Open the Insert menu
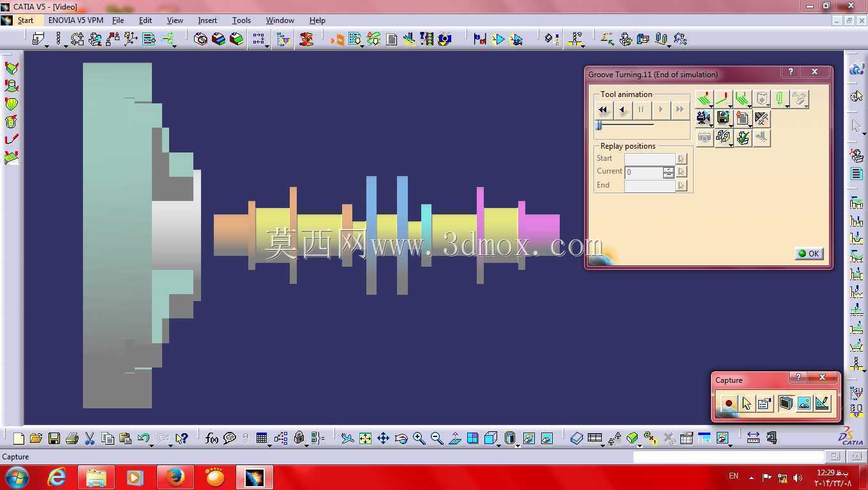The height and width of the screenshot is (490, 868). tap(207, 20)
